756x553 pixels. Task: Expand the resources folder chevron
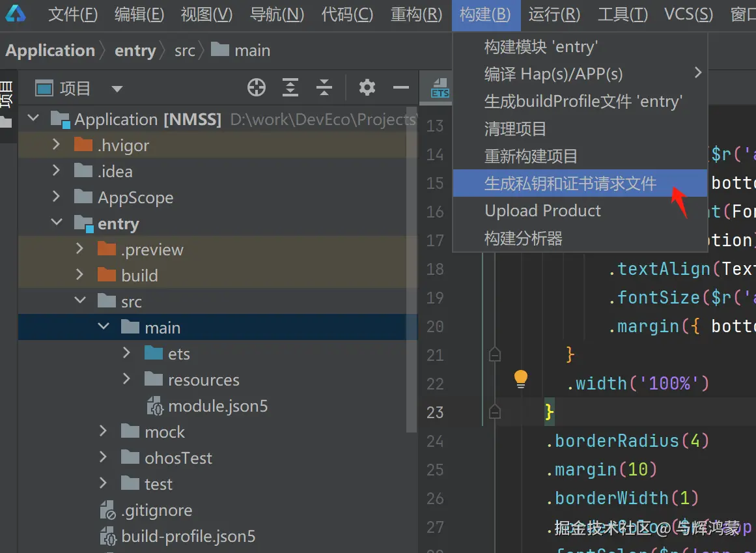point(127,378)
